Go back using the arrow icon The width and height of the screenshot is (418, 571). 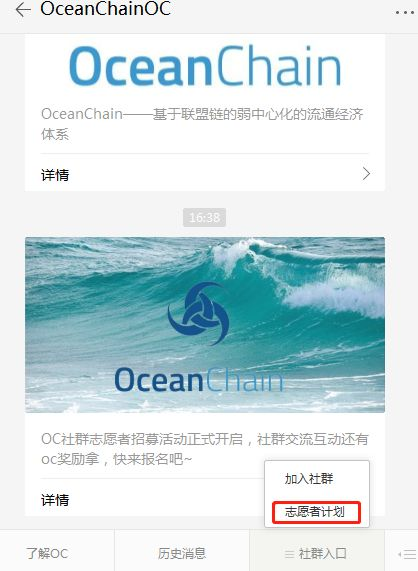[23, 9]
